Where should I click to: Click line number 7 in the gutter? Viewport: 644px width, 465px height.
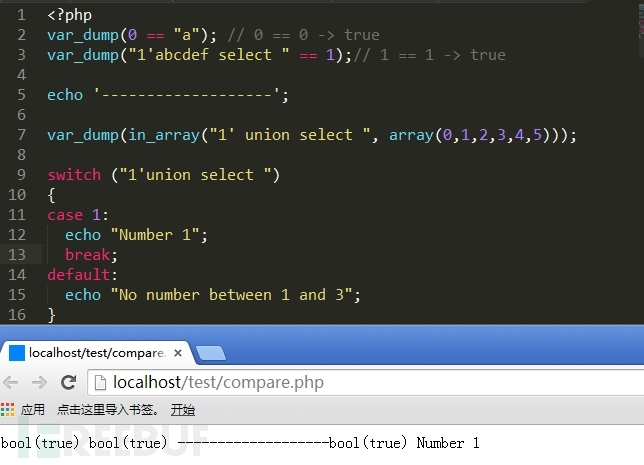pos(21,135)
